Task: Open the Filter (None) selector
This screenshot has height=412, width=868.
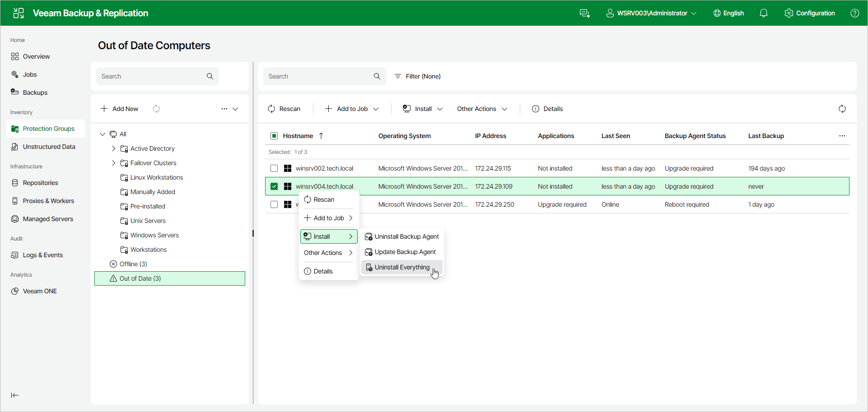Action: (x=418, y=76)
